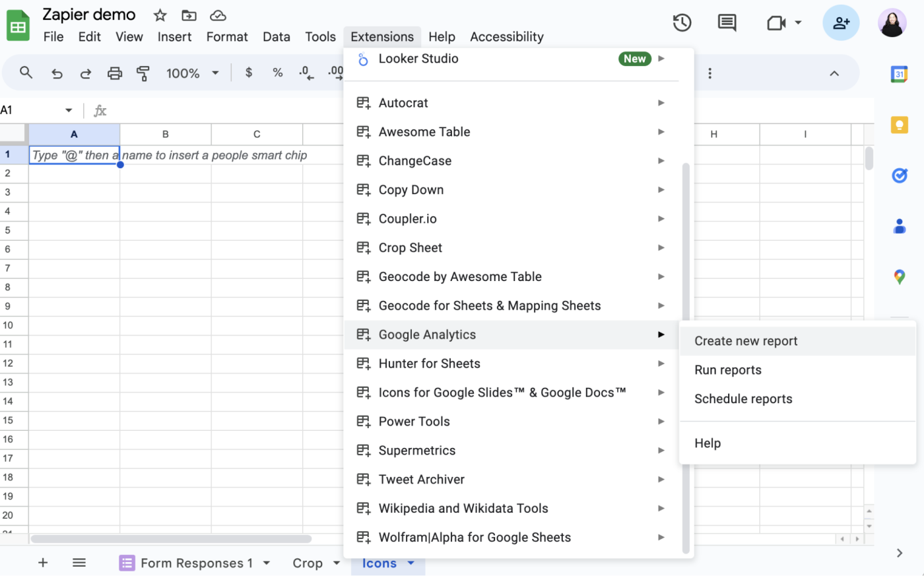Open Google Maps side panel icon
The width and height of the screenshot is (924, 576).
coord(899,277)
